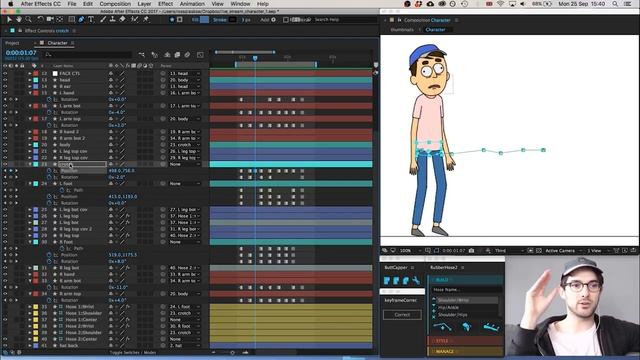Open the Animation menu

(192, 4)
